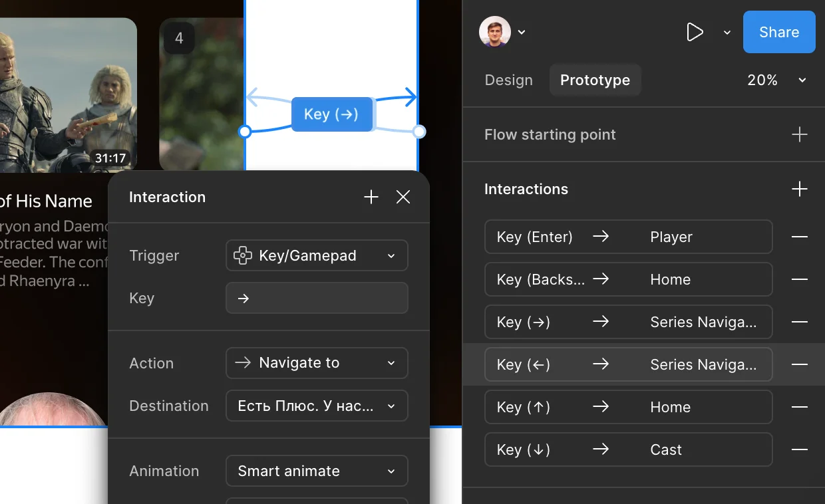825x504 pixels.
Task: Select the episode thumbnail numbered 4
Action: tap(202, 95)
